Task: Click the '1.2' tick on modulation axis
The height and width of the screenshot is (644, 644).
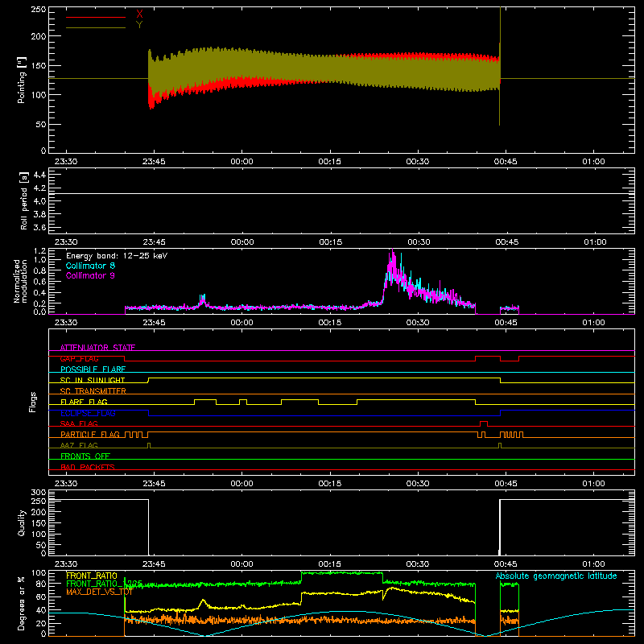Action: 39,251
